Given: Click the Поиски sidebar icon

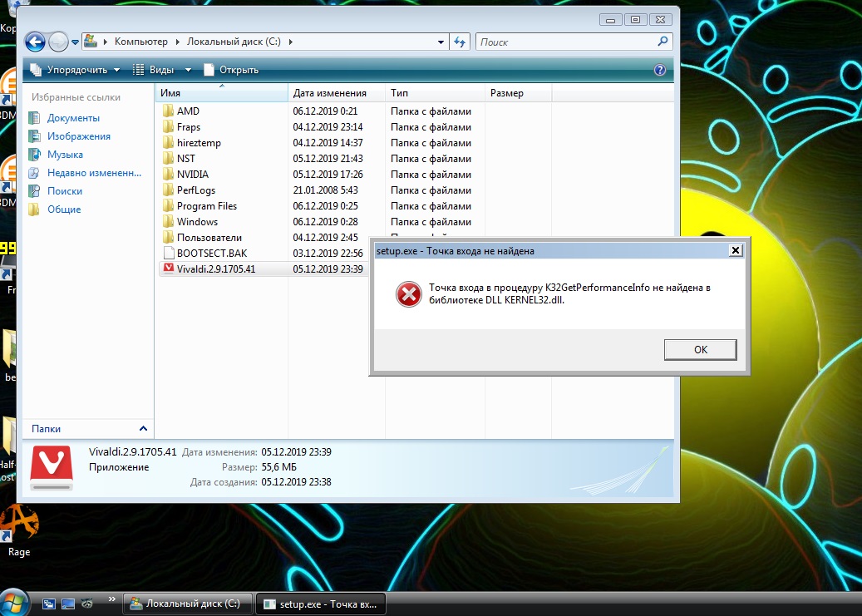Looking at the screenshot, I should [34, 191].
